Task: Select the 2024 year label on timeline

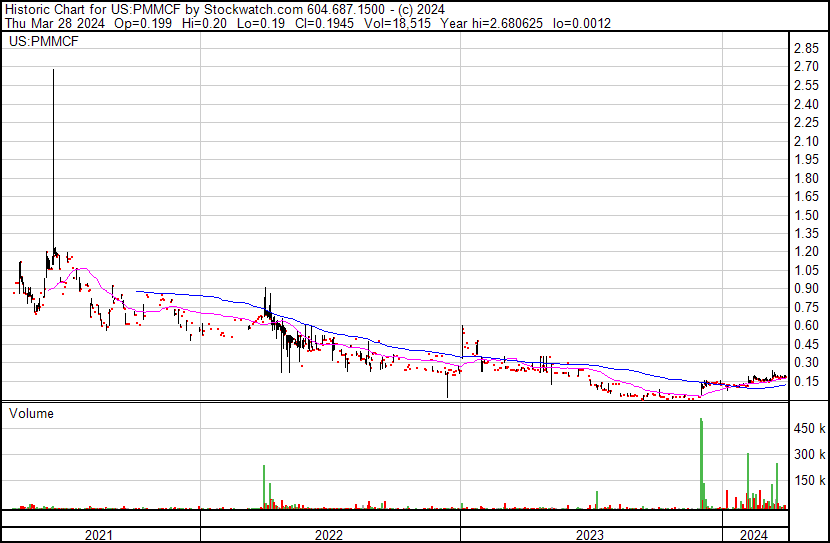Action: (x=754, y=535)
